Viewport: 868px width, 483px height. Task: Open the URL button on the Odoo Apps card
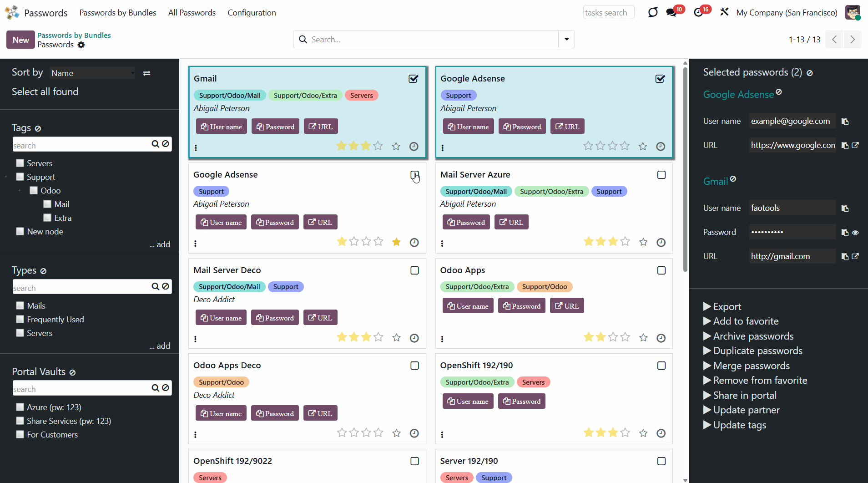tap(567, 306)
